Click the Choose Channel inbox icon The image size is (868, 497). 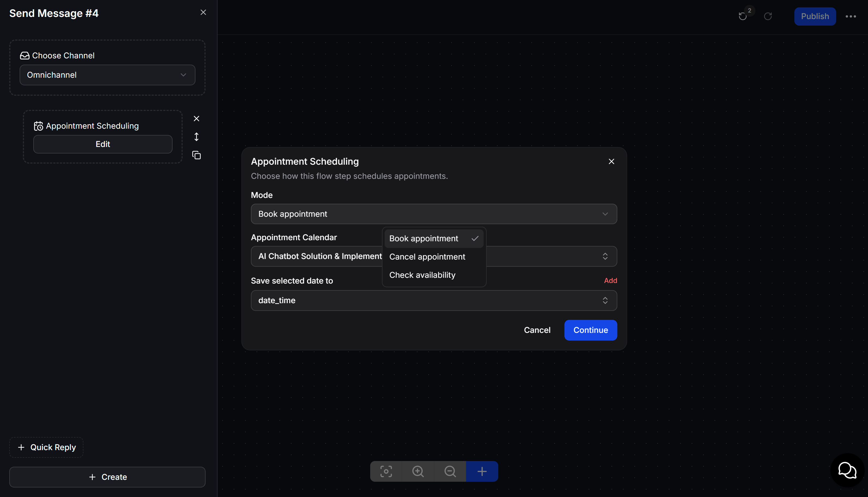(x=25, y=55)
